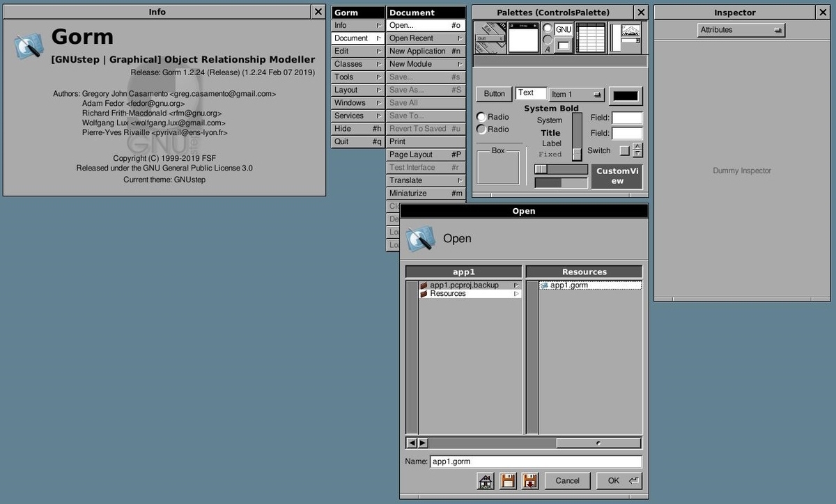The width and height of the screenshot is (836, 504).
Task: Open the Layout submenu in Gorm menu
Action: click(358, 90)
